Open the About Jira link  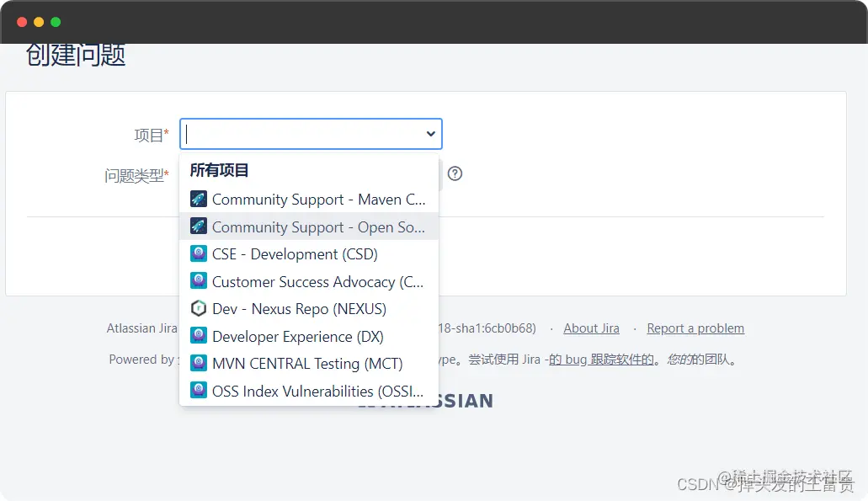click(591, 328)
